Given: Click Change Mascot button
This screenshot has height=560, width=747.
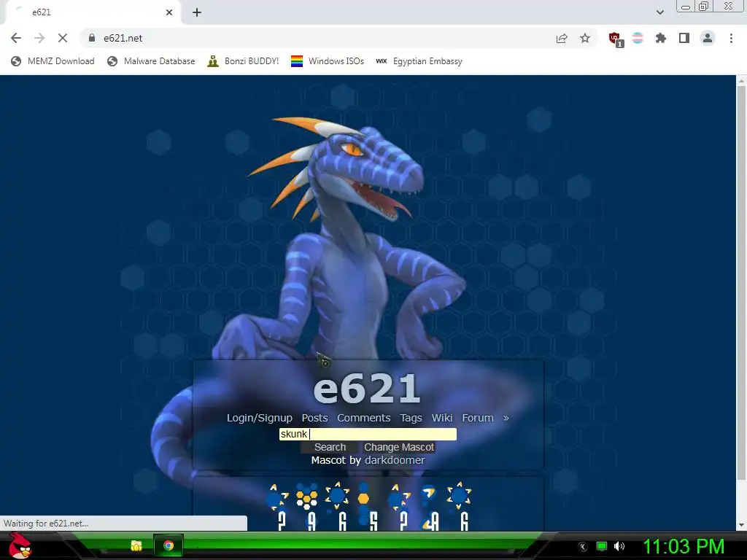Looking at the screenshot, I should coord(399,447).
